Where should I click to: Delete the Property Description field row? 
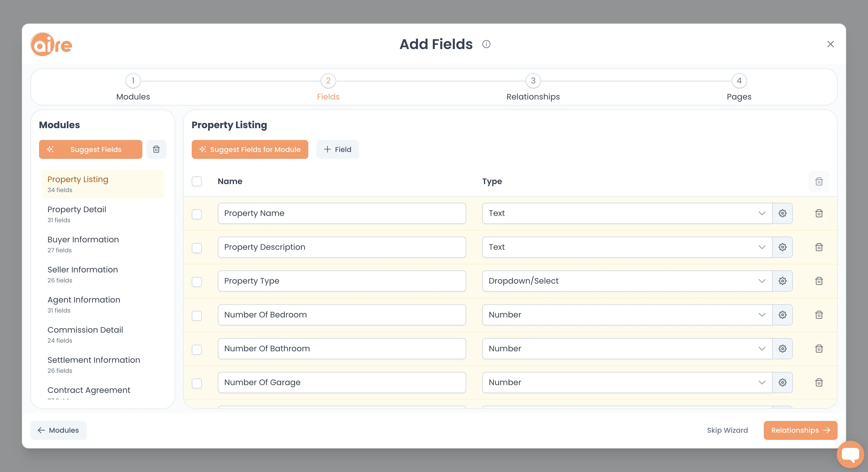pos(819,247)
